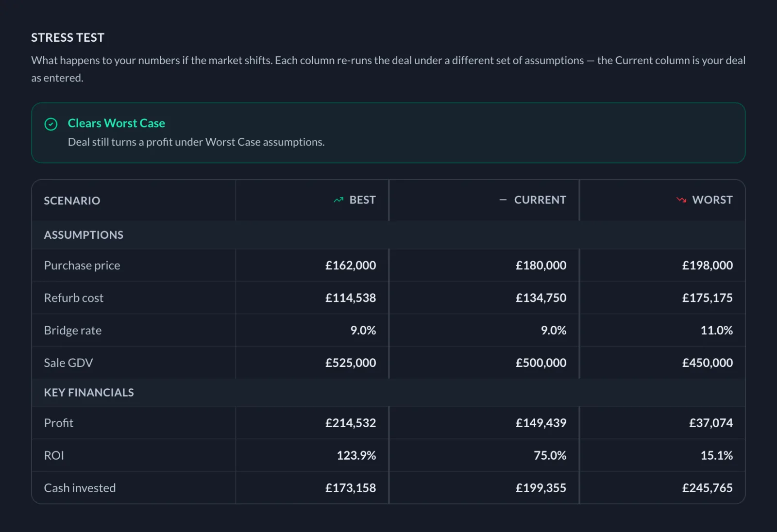Click current purchase price £180,000
Viewport: 777px width, 532px height.
point(541,266)
